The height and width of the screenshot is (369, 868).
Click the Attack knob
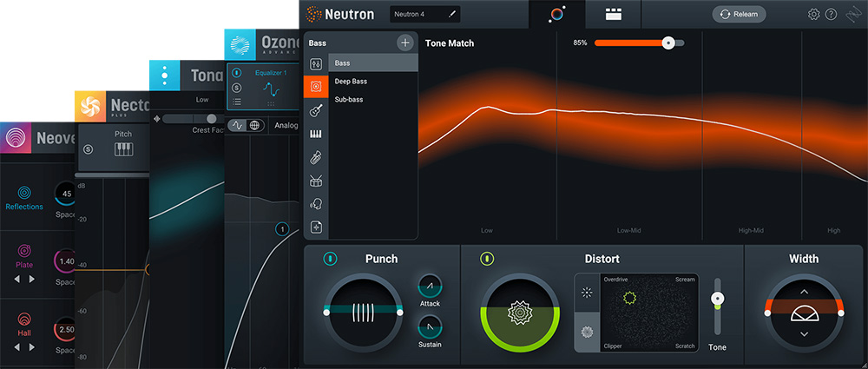click(x=431, y=286)
